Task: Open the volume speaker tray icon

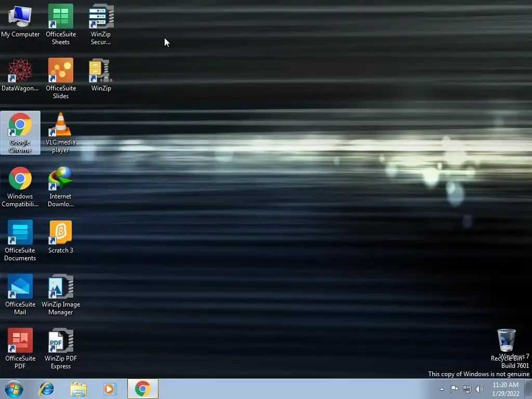Action: point(480,389)
